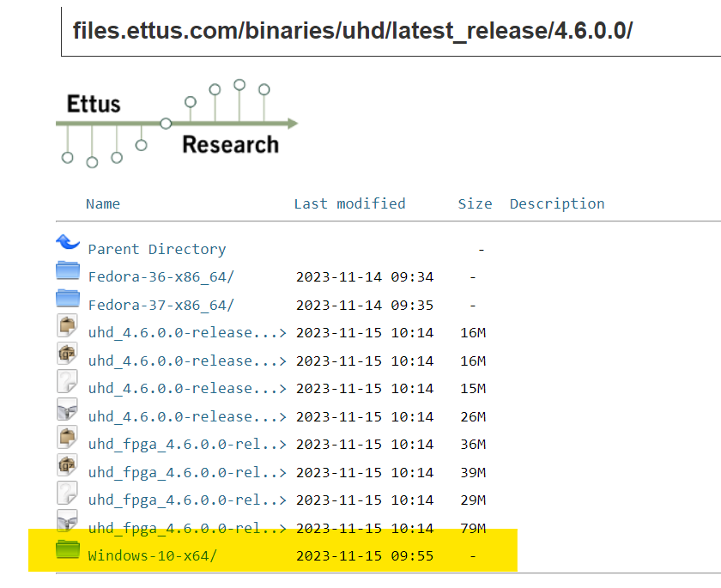The image size is (721, 588).
Task: Open the Windows-10-x64/ folder link
Action: 152,556
